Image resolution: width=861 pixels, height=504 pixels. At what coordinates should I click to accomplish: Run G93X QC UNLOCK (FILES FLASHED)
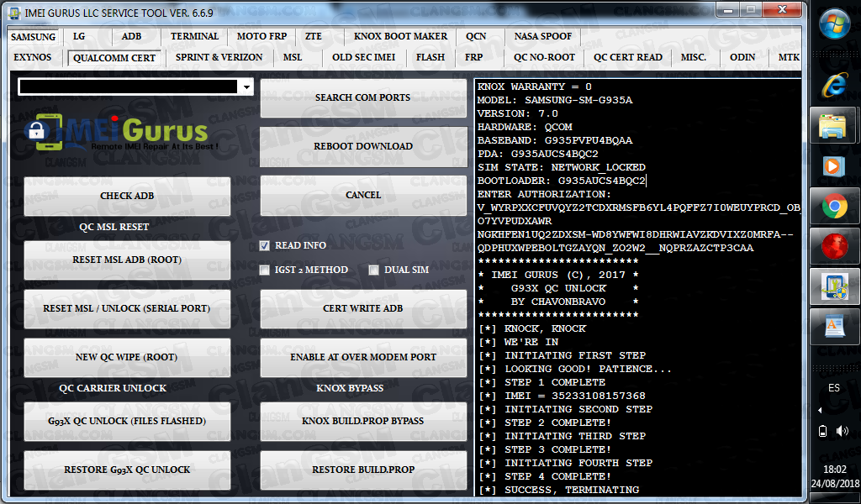click(x=127, y=421)
